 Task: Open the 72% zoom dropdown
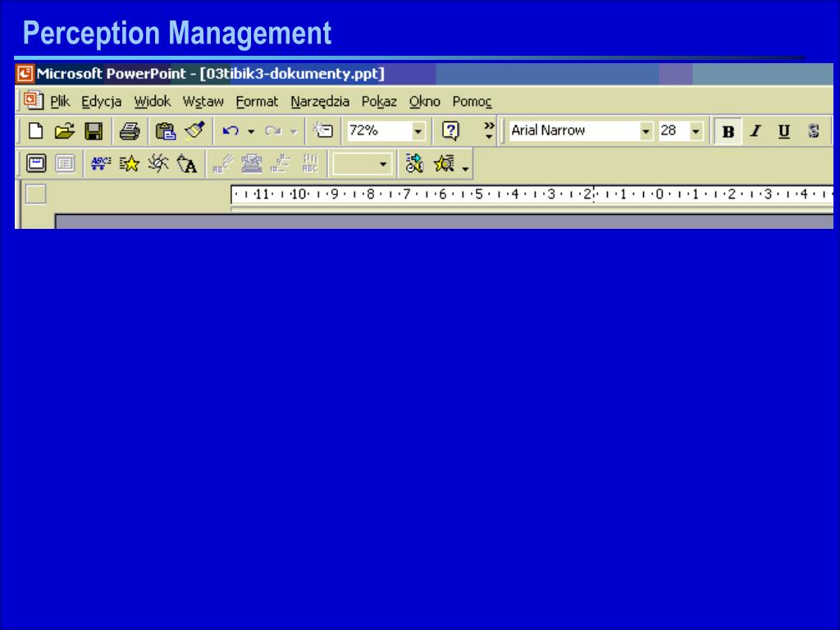[x=418, y=131]
